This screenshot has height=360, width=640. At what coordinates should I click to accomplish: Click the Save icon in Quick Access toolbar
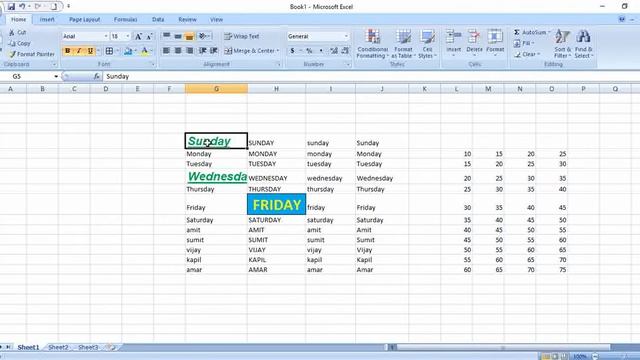point(11,6)
